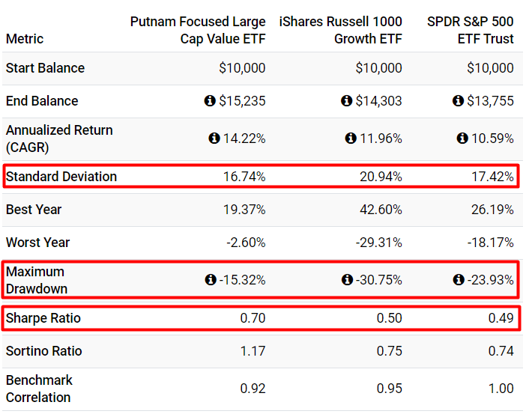Screen dimensions: 529x420
Task: Click the Annualized Return (CAGR) label
Action: [x=59, y=139]
